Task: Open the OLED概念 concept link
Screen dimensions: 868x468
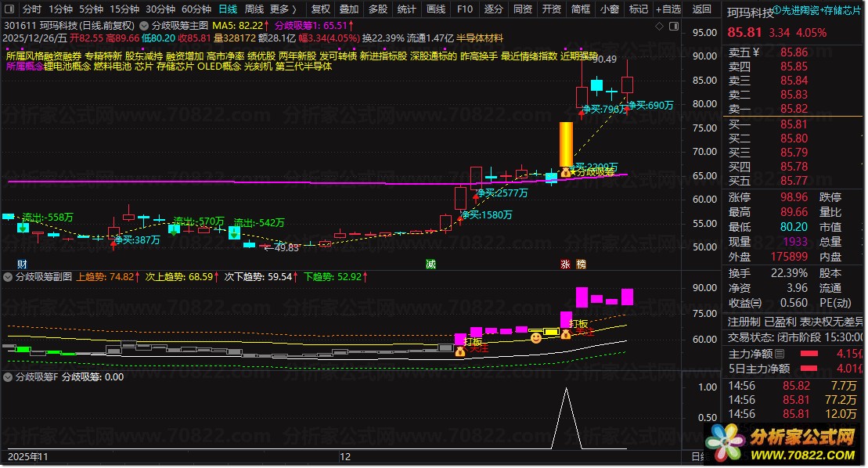Action: point(218,66)
